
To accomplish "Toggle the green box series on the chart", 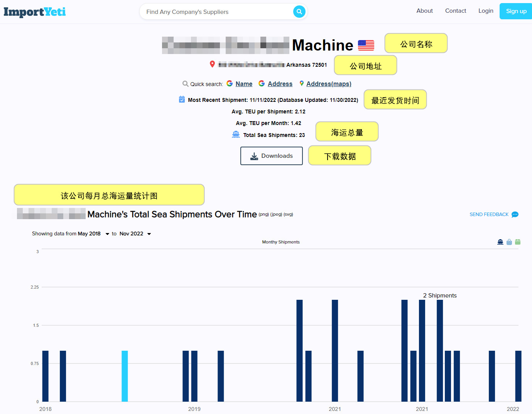I will click(x=518, y=242).
